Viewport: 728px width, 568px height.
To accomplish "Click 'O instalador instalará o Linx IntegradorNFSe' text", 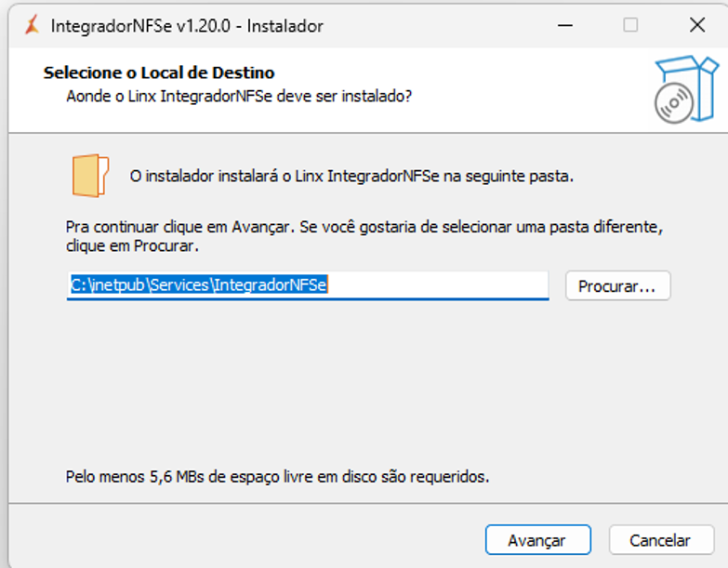I will (351, 177).
